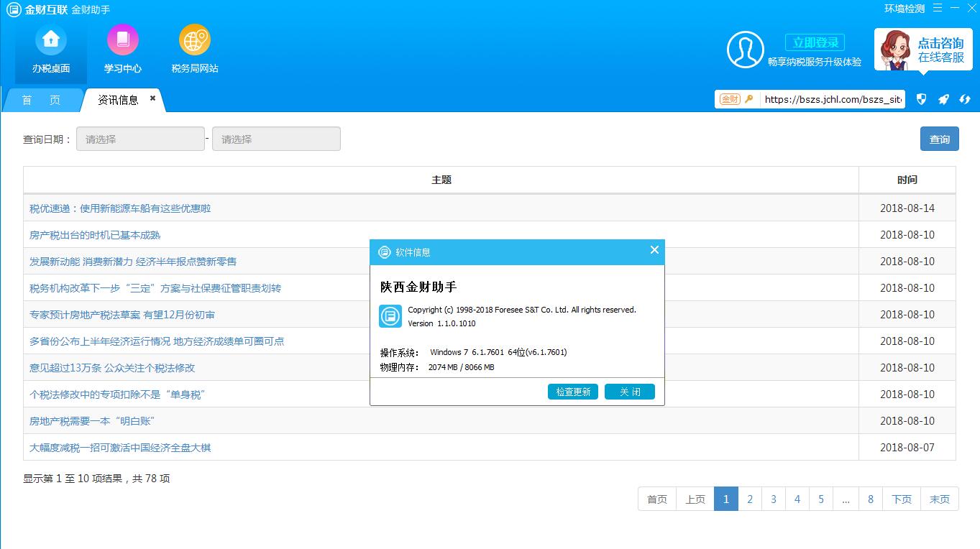Image resolution: width=980 pixels, height=549 pixels.
Task: Open the end date 请选择 picker
Action: pyautogui.click(x=276, y=139)
